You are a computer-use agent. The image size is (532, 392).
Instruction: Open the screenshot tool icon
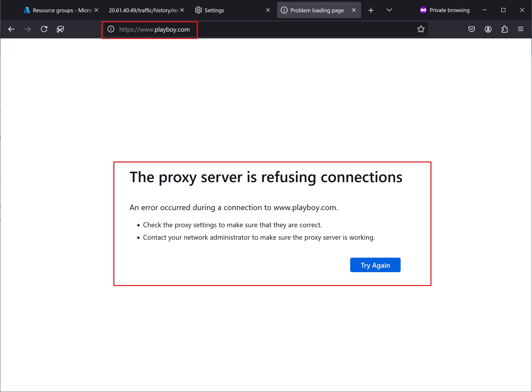click(60, 29)
